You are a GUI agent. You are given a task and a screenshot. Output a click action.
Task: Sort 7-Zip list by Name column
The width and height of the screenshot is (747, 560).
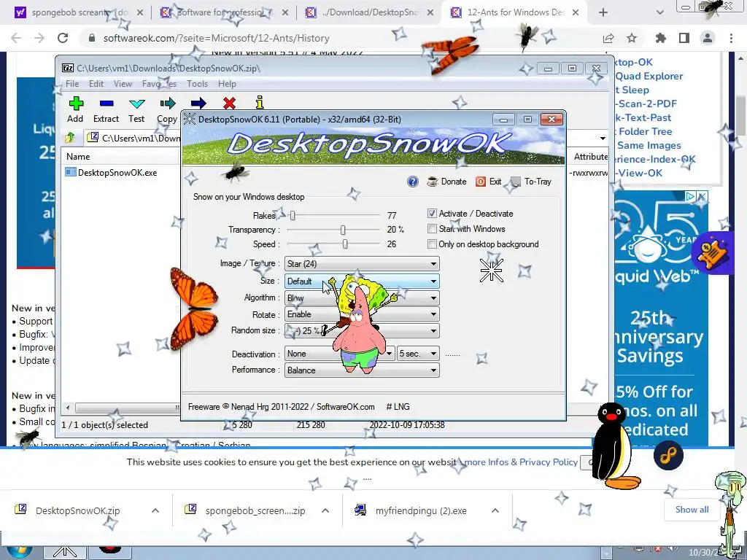78,157
